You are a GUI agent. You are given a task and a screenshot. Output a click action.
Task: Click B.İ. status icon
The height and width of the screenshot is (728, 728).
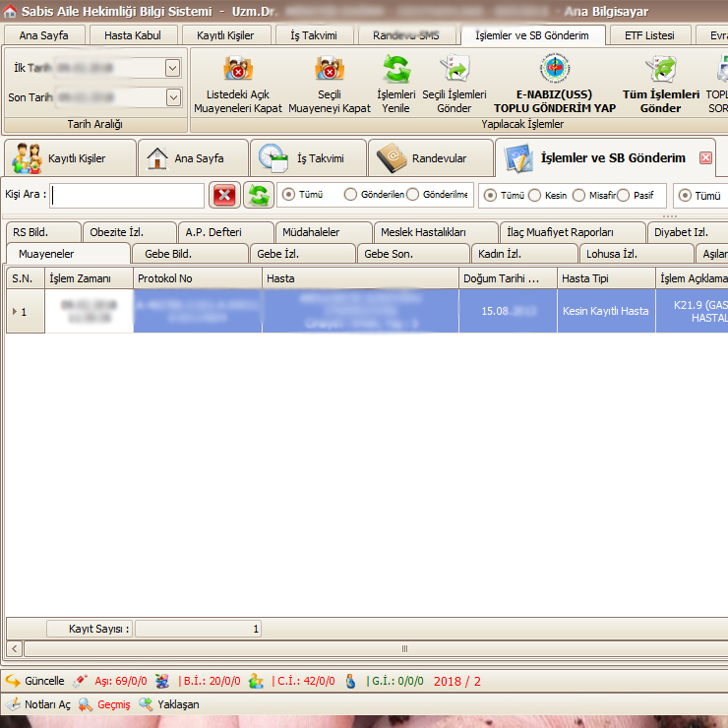click(162, 681)
